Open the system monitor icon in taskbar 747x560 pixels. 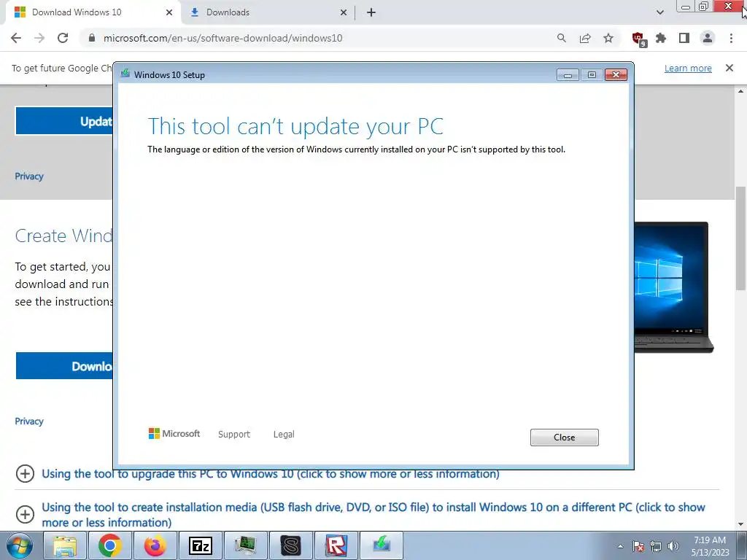(245, 545)
